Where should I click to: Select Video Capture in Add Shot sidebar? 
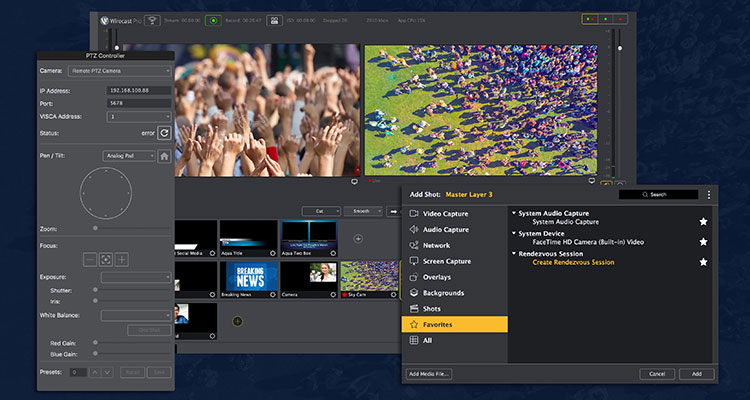point(445,214)
